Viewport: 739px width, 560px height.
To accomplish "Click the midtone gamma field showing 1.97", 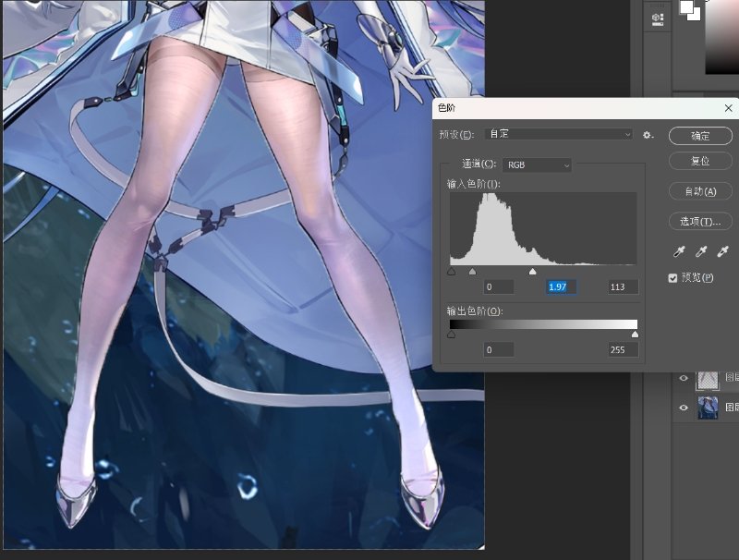I will (x=561, y=287).
